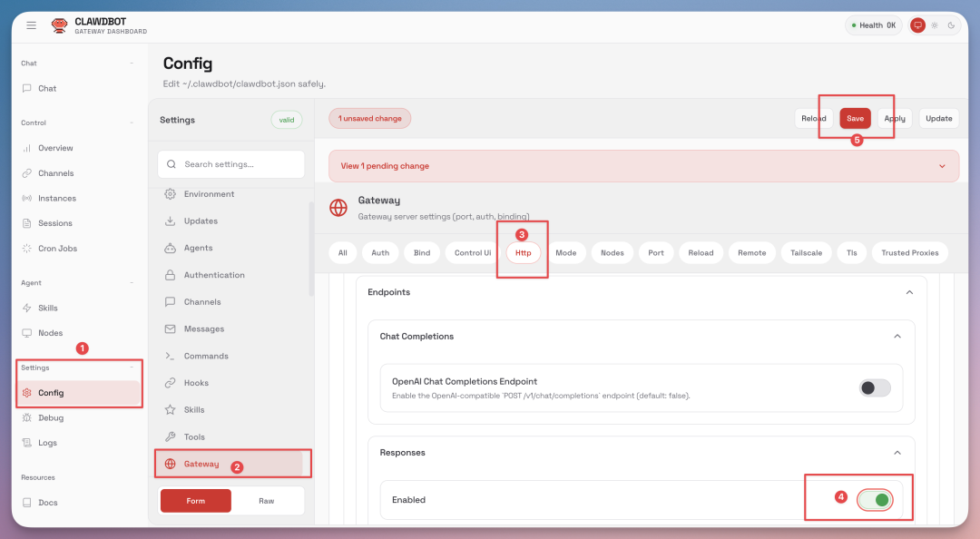Switch to Raw config view
The height and width of the screenshot is (539, 980).
click(267, 501)
